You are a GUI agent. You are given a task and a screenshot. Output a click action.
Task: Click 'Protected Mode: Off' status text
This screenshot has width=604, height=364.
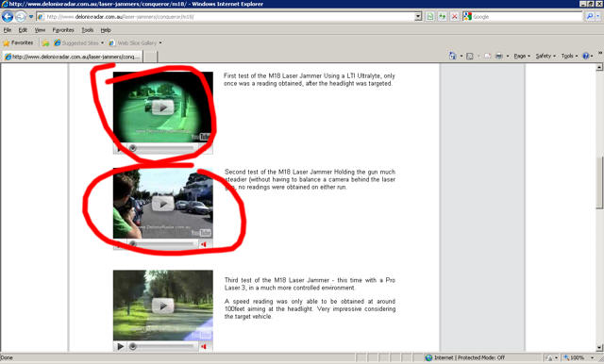point(480,357)
